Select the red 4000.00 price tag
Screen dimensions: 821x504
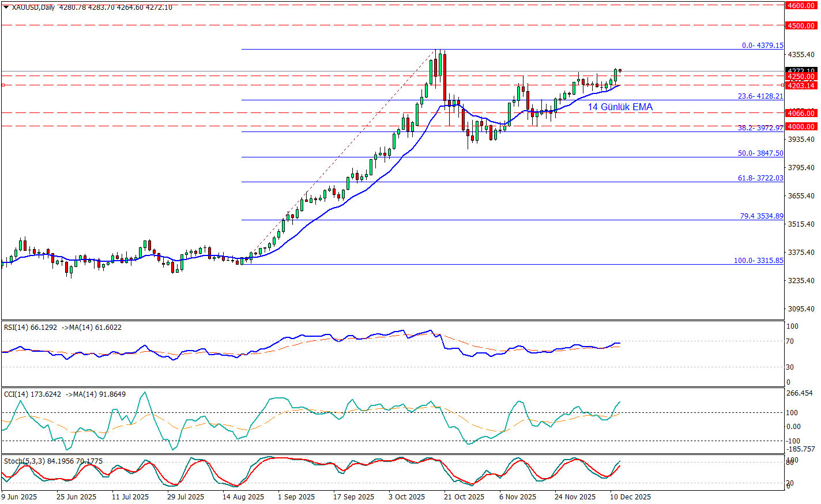click(801, 126)
